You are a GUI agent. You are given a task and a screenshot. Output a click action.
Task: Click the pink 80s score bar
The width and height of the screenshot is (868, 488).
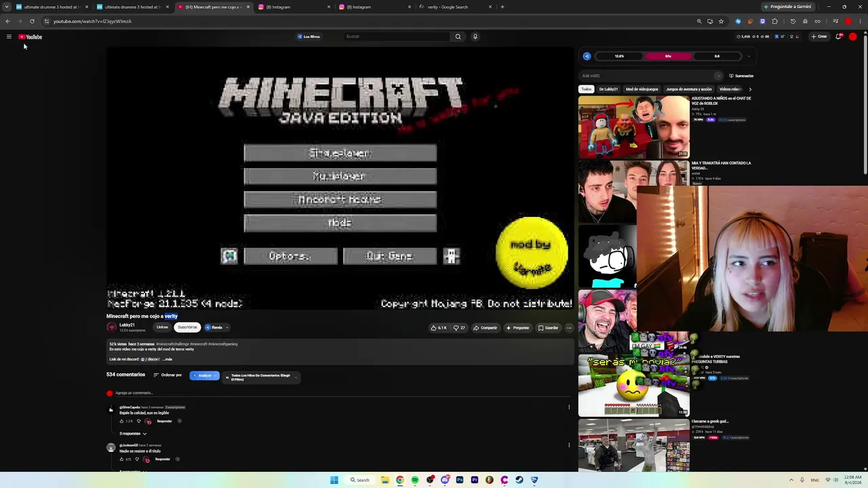(668, 56)
